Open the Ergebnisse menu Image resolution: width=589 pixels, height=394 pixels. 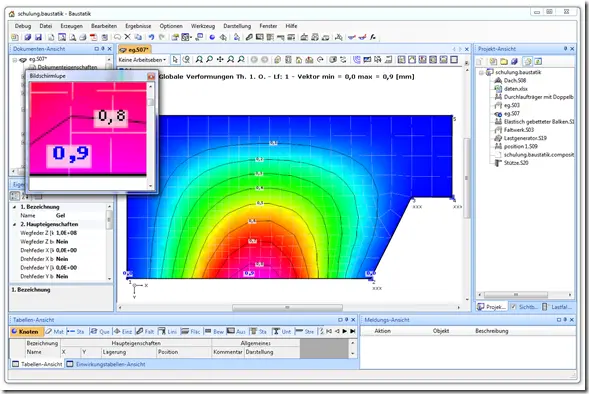pos(138,26)
